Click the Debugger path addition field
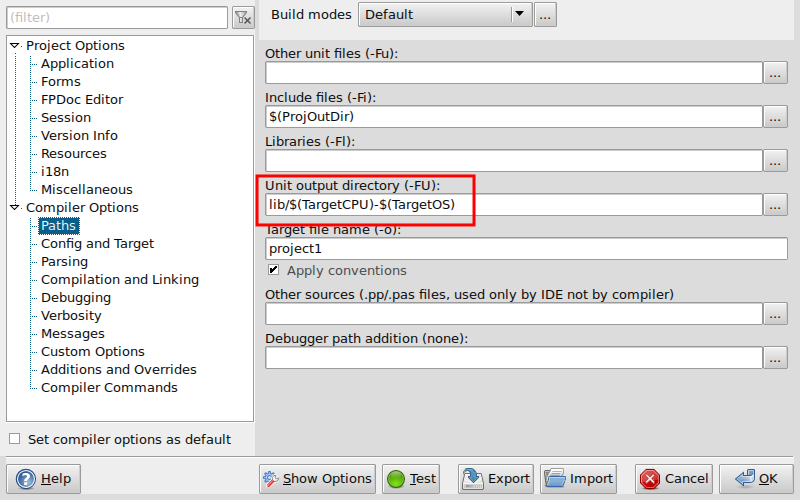The width and height of the screenshot is (800, 500). point(514,358)
